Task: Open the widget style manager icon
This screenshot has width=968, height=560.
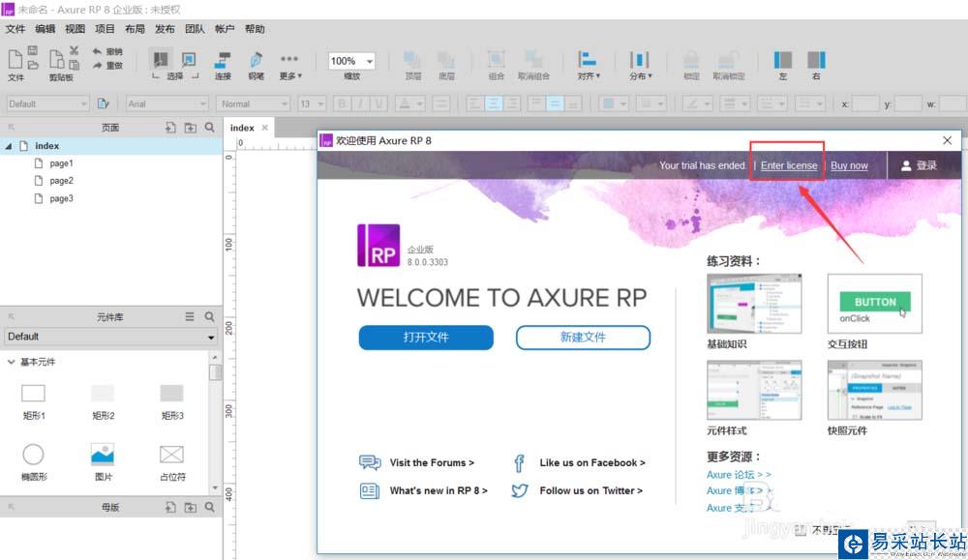Action: (104, 103)
